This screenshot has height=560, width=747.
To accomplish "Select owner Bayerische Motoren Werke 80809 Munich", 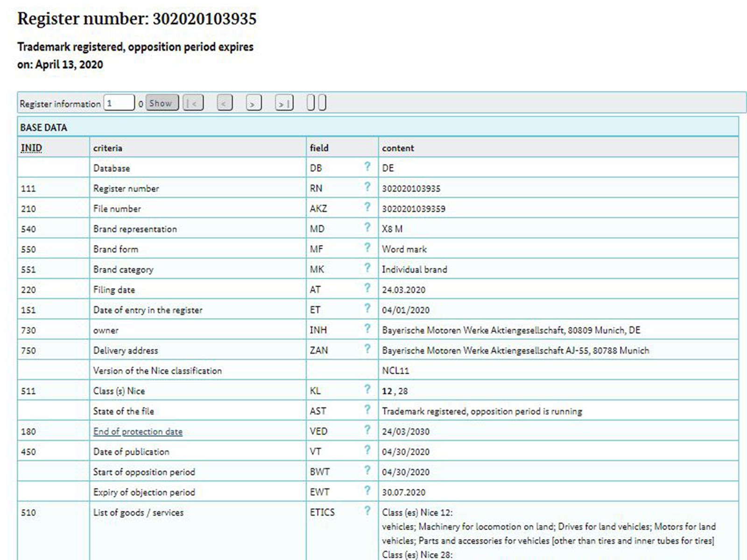I will click(511, 330).
